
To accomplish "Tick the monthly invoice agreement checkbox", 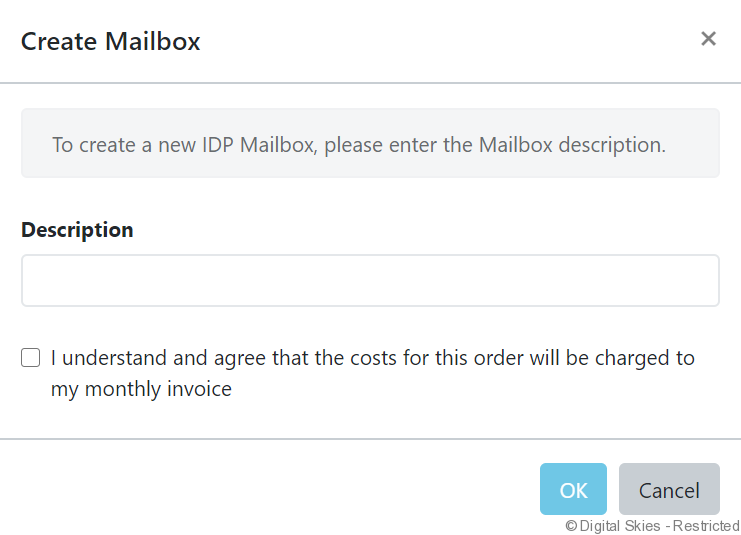I will pyautogui.click(x=31, y=358).
